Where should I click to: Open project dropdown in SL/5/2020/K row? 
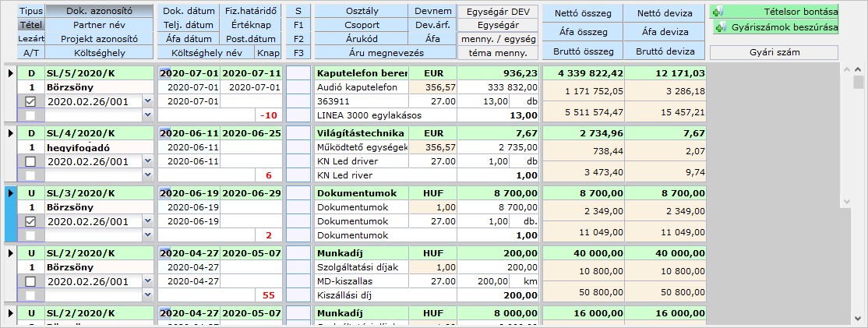tap(148, 101)
